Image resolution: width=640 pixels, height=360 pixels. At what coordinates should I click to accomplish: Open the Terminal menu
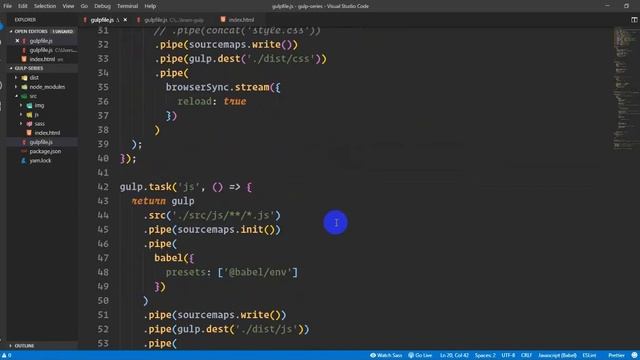(x=127, y=6)
